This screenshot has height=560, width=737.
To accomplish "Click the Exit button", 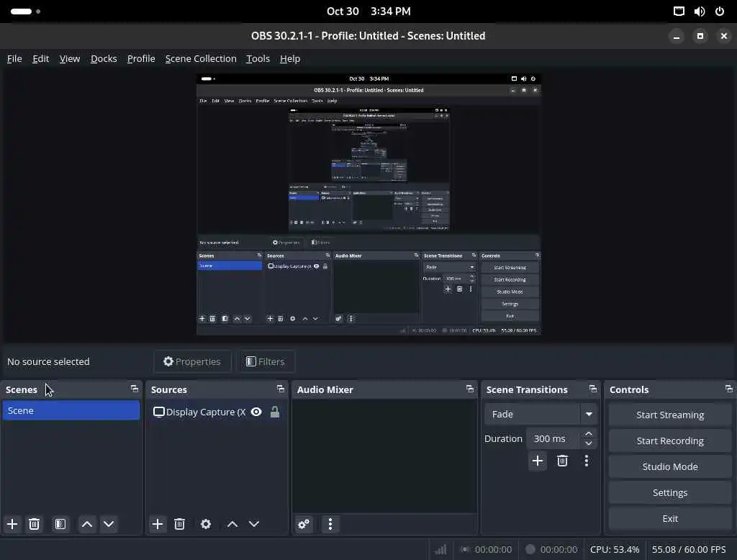I will [670, 518].
